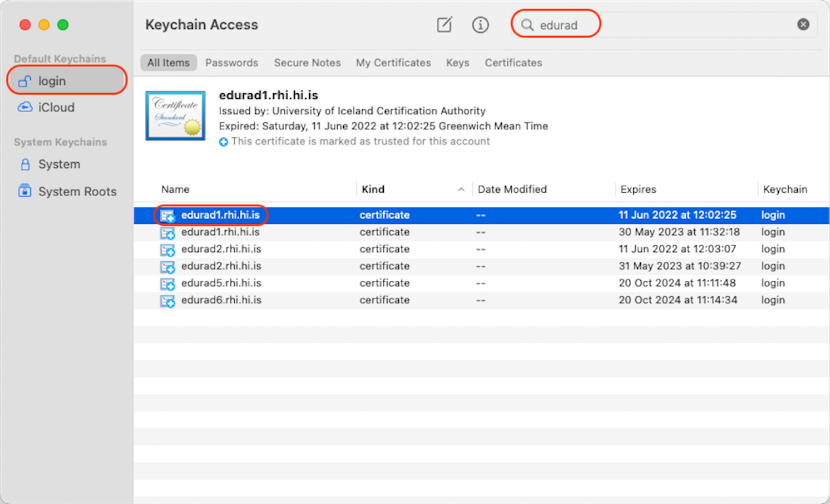Click the 20 Oct 2024 at 11:14:34 expiry cell
This screenshot has height=504, width=830.
[x=678, y=301]
